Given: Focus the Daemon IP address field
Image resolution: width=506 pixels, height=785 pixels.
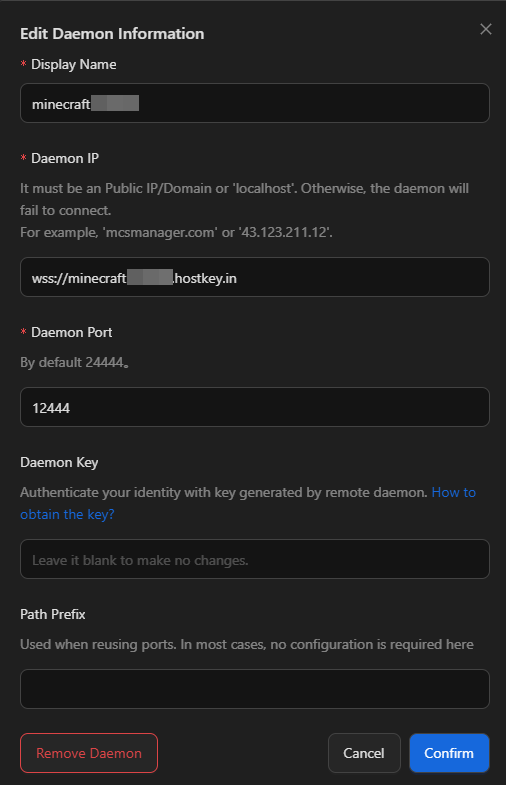Looking at the screenshot, I should coord(255,277).
